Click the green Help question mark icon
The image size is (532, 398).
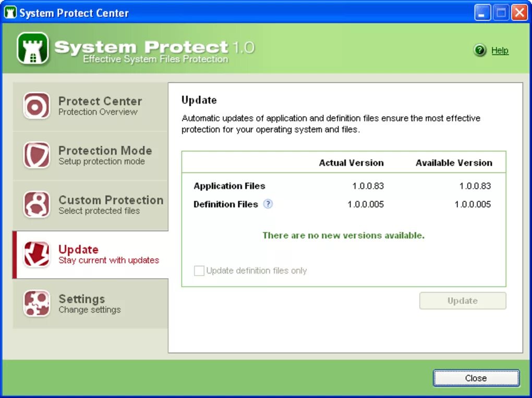click(480, 50)
